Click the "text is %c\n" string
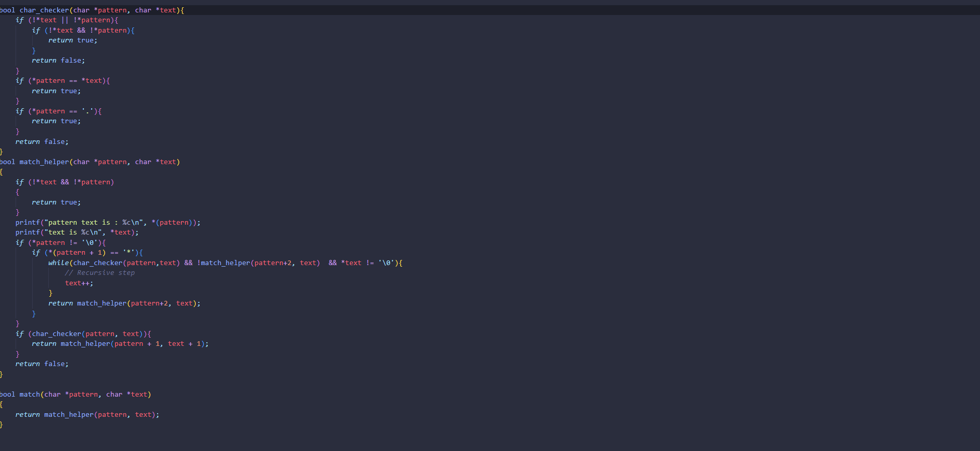Screen dimensions: 980x451 click(x=75, y=232)
